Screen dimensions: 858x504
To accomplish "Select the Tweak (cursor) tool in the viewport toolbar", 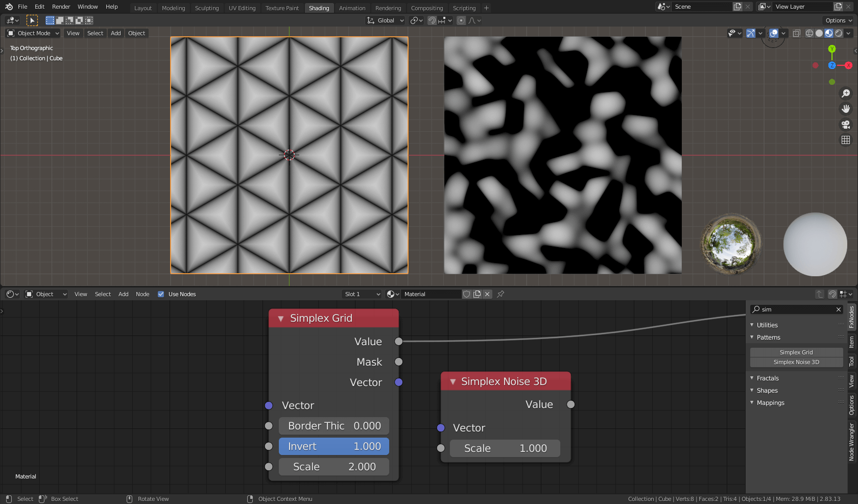I will [x=32, y=20].
